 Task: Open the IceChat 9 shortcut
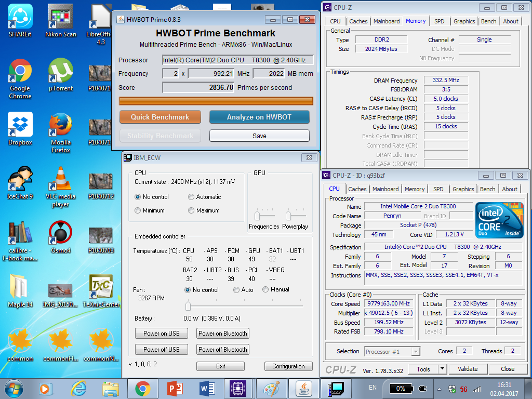pyautogui.click(x=20, y=182)
